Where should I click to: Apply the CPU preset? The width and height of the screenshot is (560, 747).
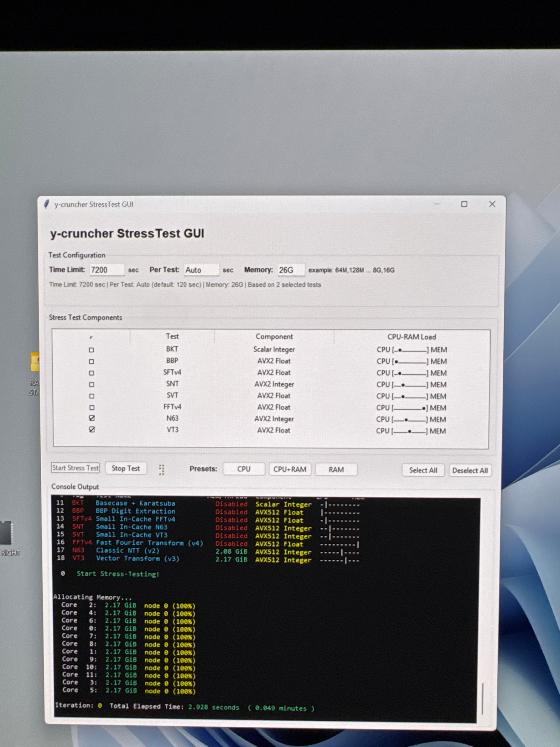tap(244, 469)
